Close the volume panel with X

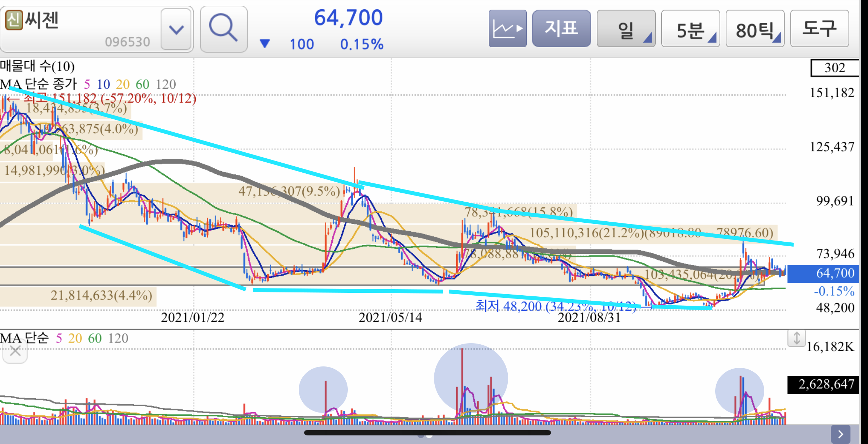pyautogui.click(x=15, y=351)
